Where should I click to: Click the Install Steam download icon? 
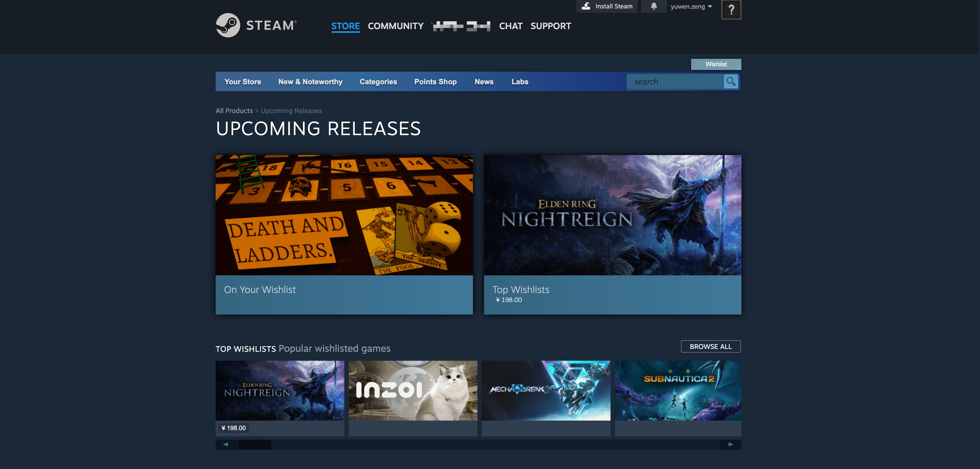tap(586, 6)
